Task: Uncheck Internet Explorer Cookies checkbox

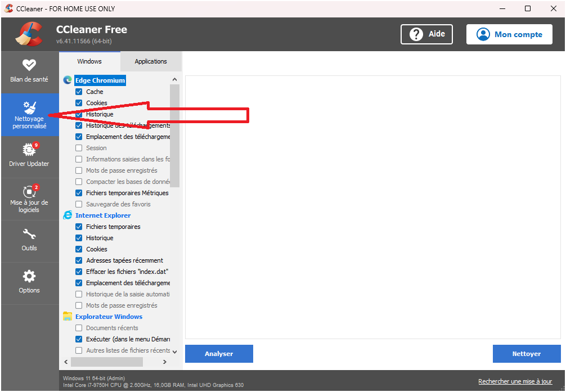Action: 79,249
